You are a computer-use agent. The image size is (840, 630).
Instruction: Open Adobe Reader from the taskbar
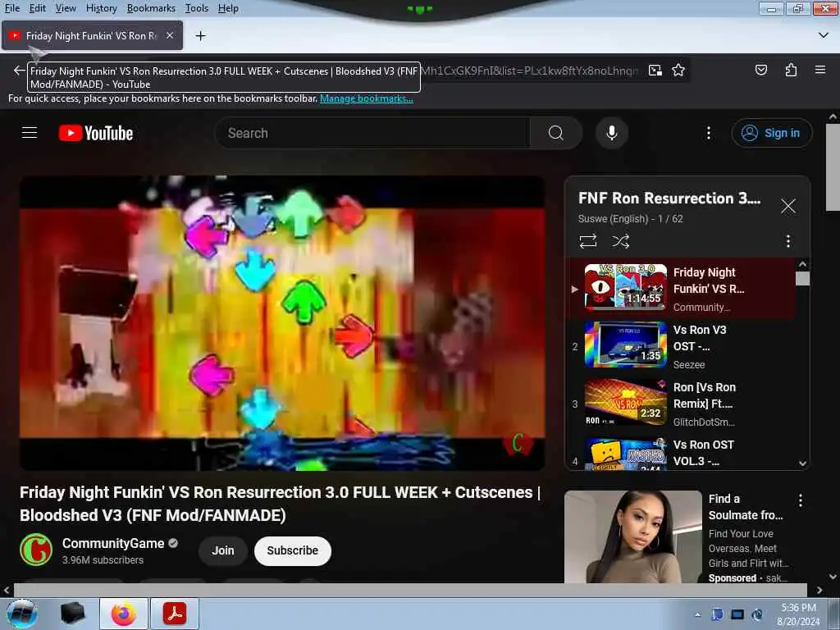pyautogui.click(x=174, y=614)
